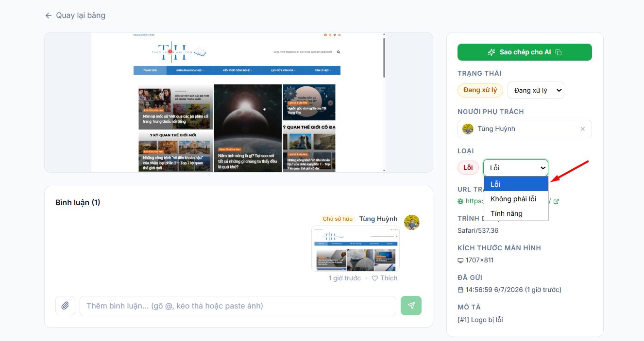Select Không phải lỗi option
This screenshot has height=341, width=644.
(516, 199)
